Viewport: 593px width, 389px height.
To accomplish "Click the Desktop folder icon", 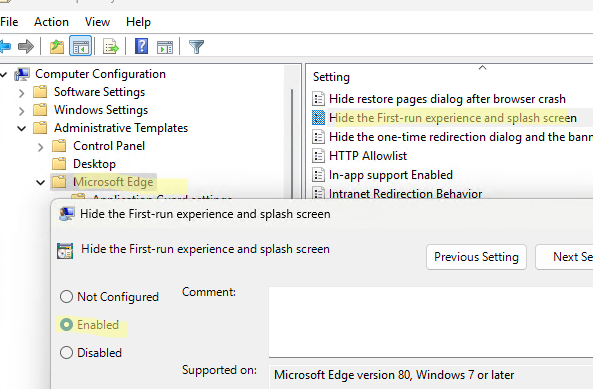I will point(59,164).
